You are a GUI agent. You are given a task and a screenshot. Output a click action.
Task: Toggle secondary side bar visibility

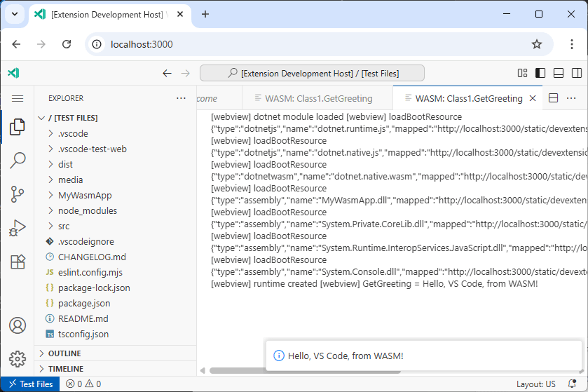[x=576, y=73]
